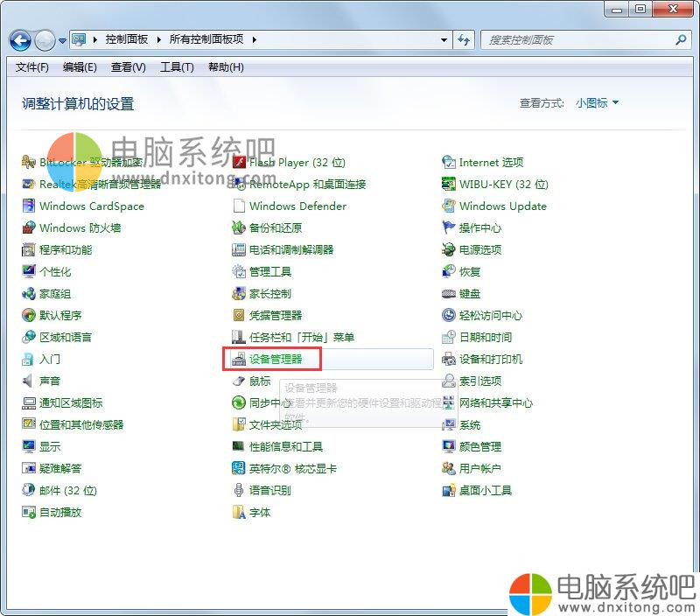Click the 备份和还原 icon
700x616 pixels.
point(239,227)
